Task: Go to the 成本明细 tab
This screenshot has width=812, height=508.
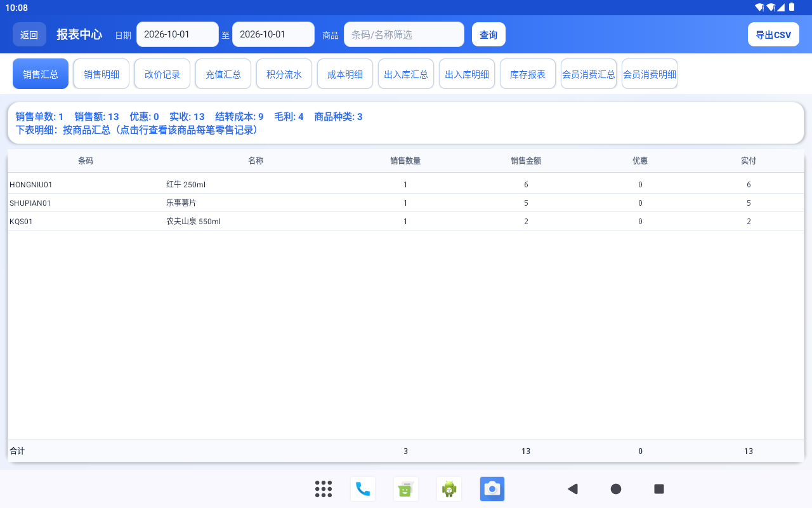Action: pyautogui.click(x=345, y=74)
